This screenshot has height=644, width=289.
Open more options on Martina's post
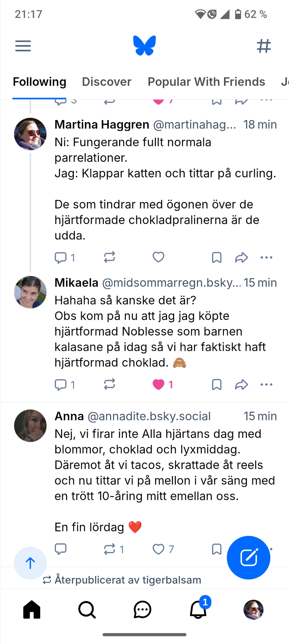tap(266, 257)
